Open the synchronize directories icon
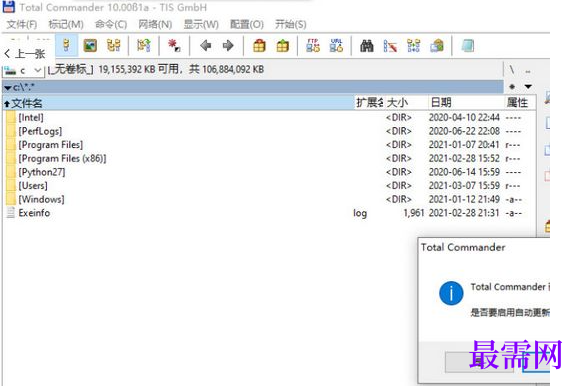This screenshot has width=581, height=386. 414,46
